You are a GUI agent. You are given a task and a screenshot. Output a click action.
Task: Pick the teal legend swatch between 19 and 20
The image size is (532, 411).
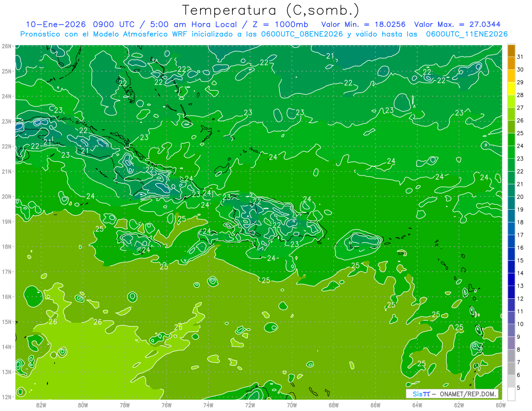coord(511,203)
